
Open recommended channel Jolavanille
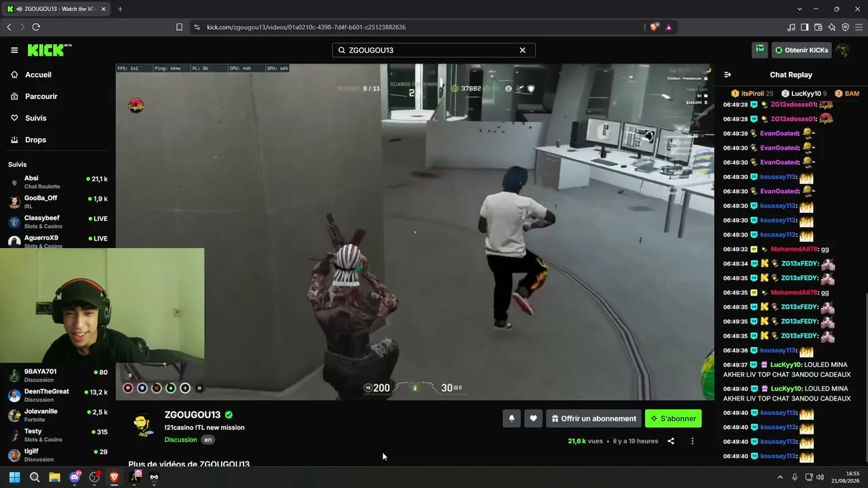(x=58, y=415)
